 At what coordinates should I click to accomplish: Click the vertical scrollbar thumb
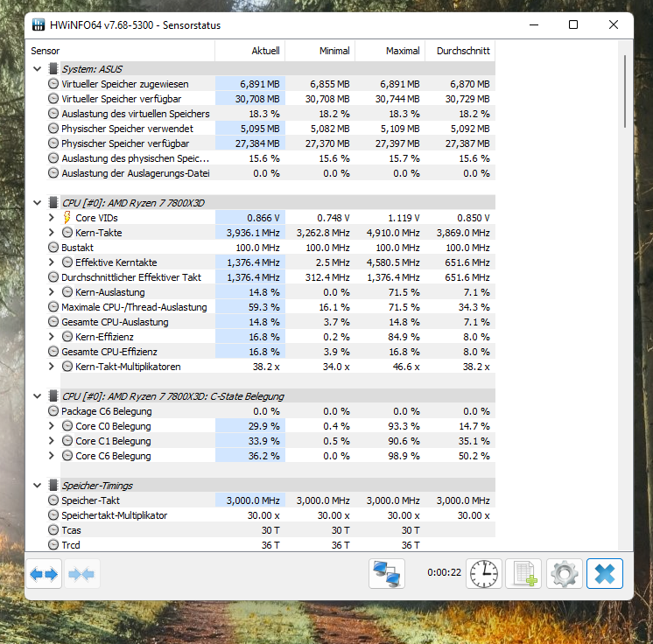[625, 91]
